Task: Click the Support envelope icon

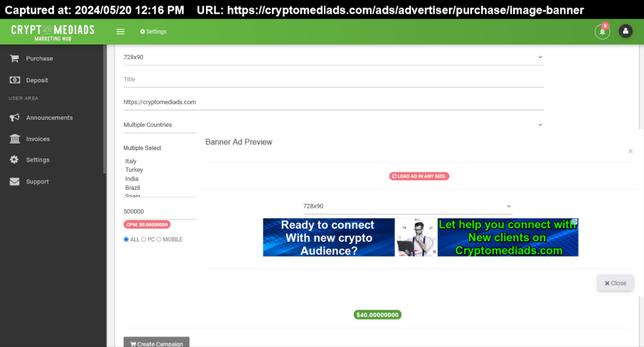Action: click(x=14, y=182)
